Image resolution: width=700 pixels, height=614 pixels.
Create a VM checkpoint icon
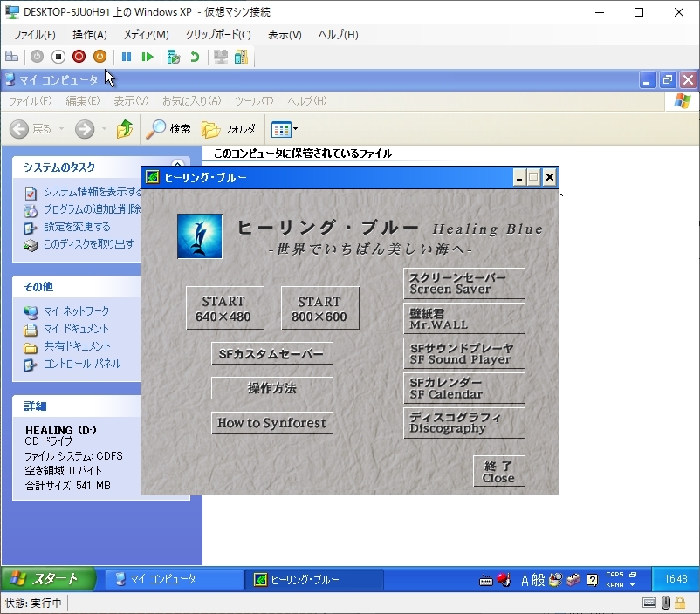[x=173, y=57]
